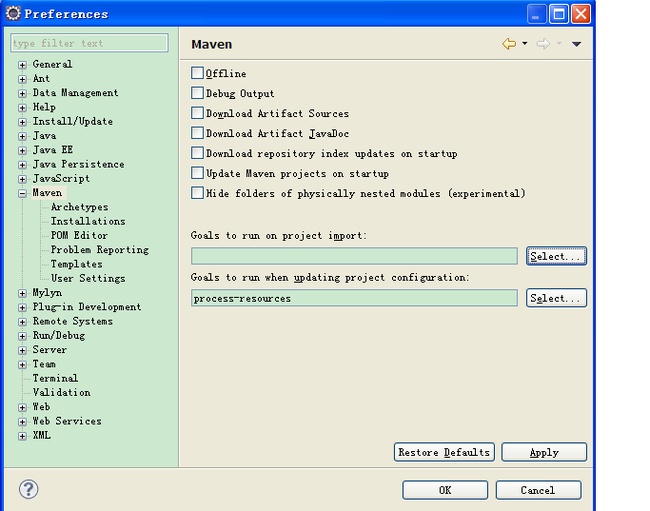Viewport: 650px width, 511px height.
Task: Select the Terminal preferences item
Action: [55, 378]
